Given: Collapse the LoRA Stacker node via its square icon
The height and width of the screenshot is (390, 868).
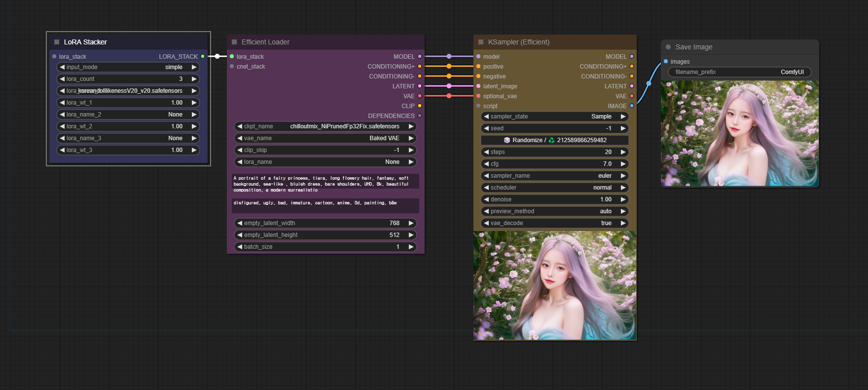Looking at the screenshot, I should tap(57, 42).
